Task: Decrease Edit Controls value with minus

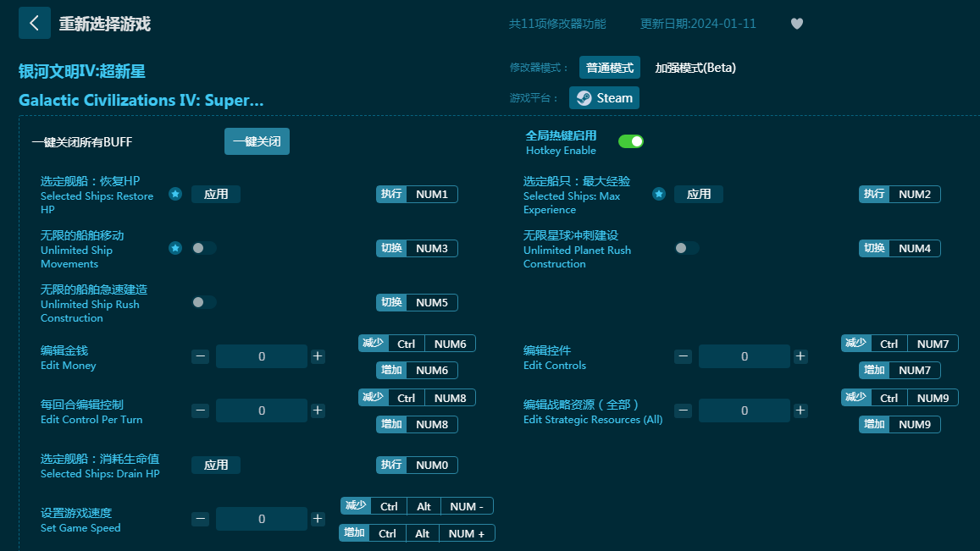Action: (x=684, y=356)
